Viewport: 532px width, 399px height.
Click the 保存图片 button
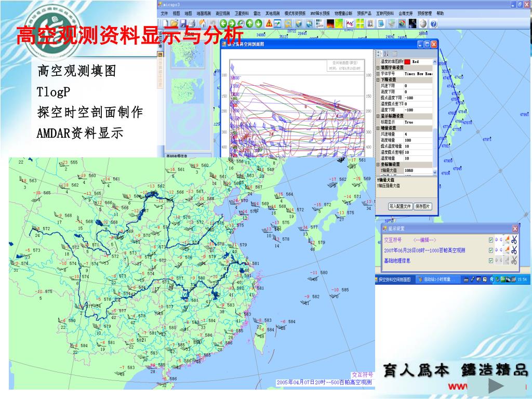coord(422,206)
